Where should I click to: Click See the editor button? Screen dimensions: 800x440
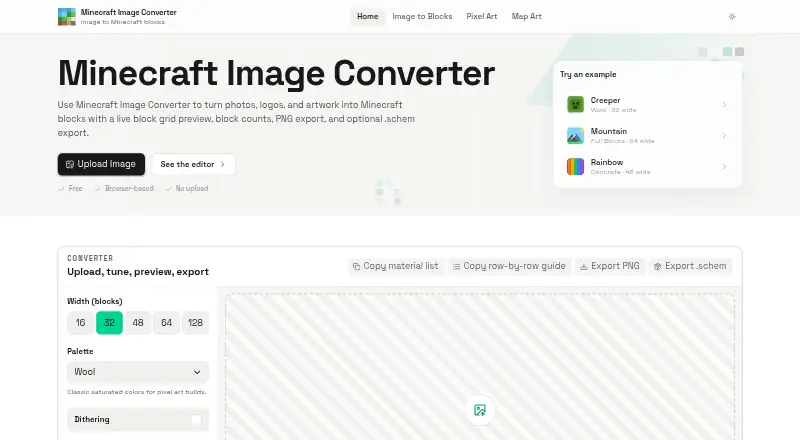pos(193,164)
